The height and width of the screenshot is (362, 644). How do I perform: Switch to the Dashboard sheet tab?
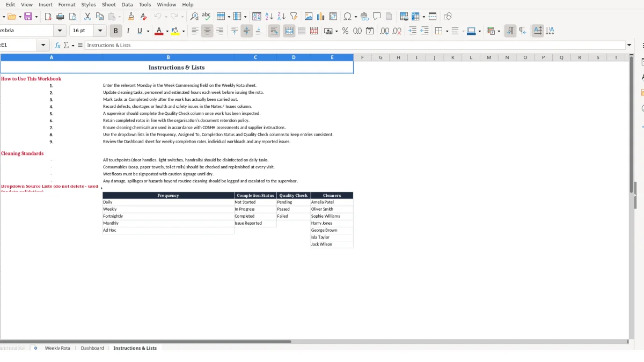pos(92,348)
